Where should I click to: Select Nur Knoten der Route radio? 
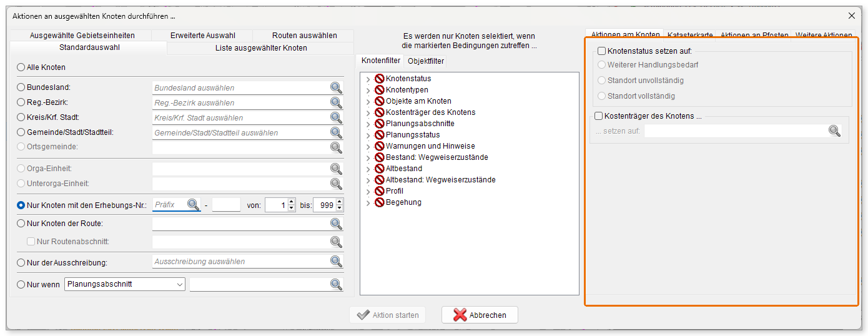tap(21, 224)
